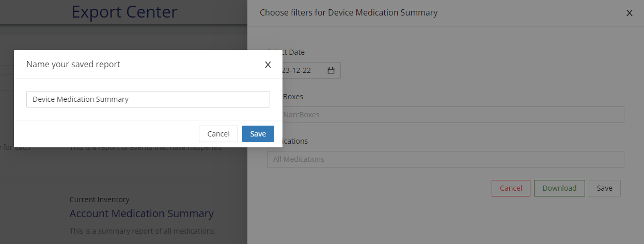The image size is (644, 244).
Task: Open the Account Medication Summary report
Action: click(x=142, y=213)
